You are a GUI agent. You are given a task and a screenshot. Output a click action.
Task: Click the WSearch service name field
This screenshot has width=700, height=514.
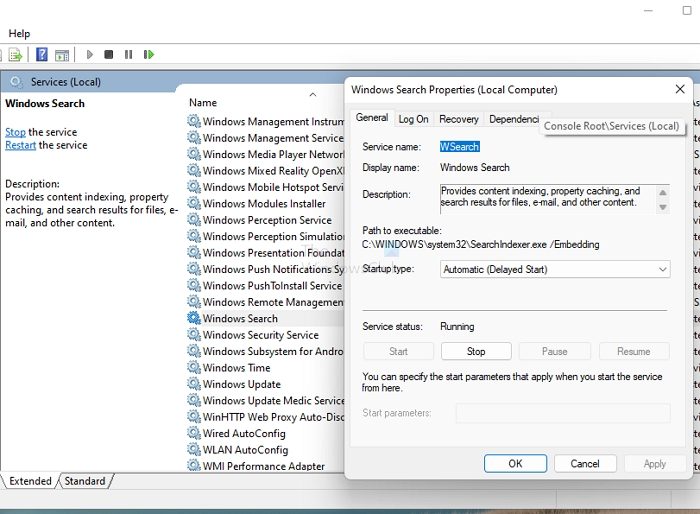pos(459,146)
